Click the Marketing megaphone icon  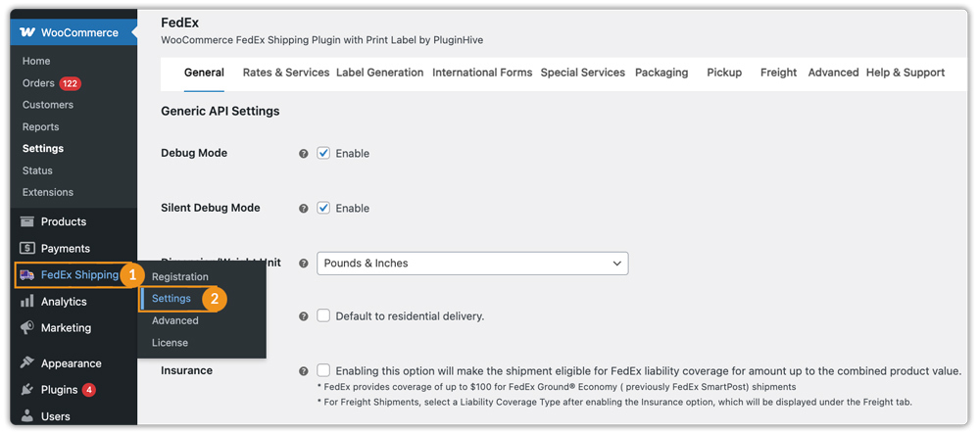pos(27,328)
